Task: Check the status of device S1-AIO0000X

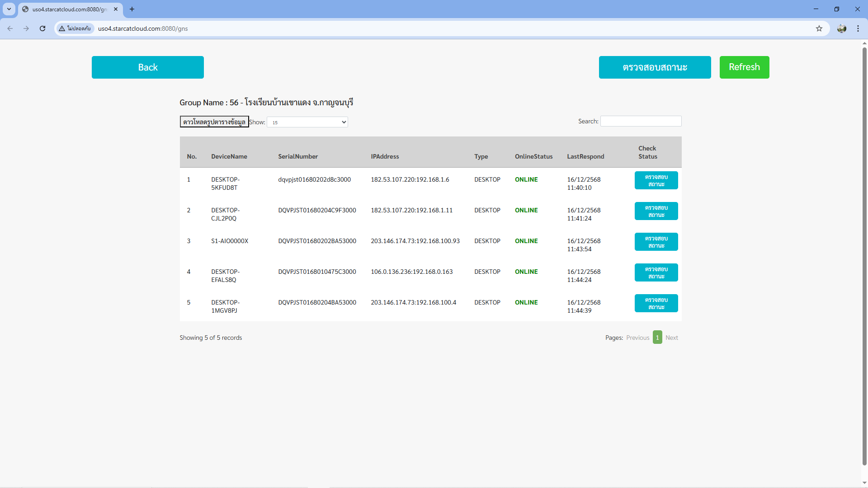Action: pyautogui.click(x=656, y=242)
